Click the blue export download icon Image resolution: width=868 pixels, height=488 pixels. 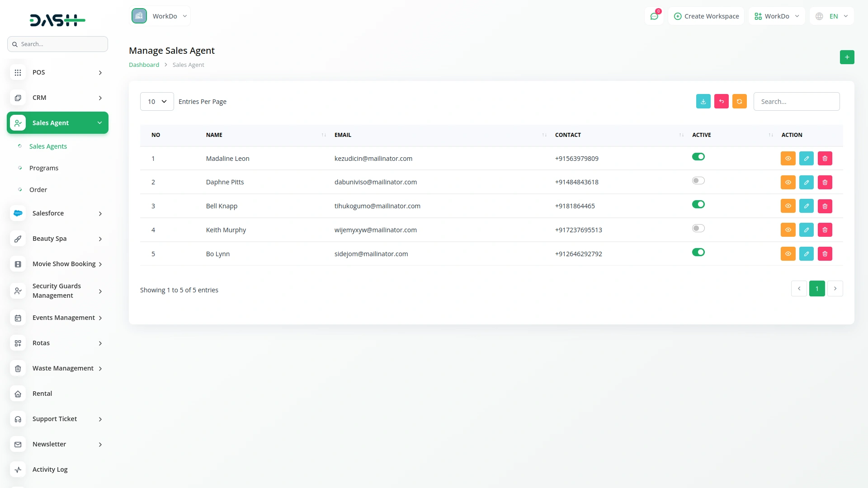(703, 102)
